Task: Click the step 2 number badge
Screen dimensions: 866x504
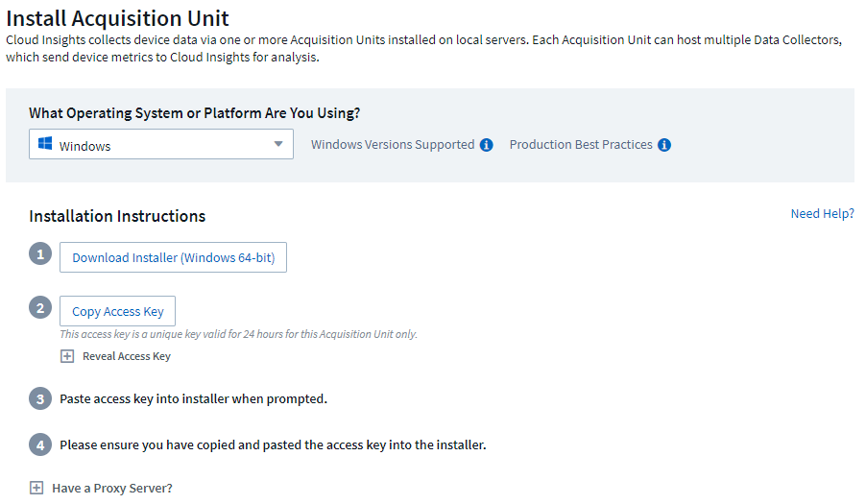Action: click(x=39, y=308)
